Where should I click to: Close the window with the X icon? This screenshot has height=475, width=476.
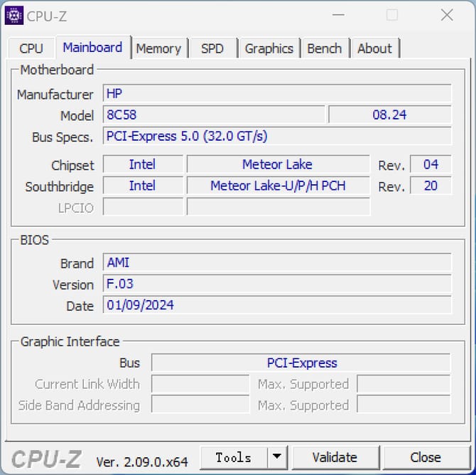447,15
